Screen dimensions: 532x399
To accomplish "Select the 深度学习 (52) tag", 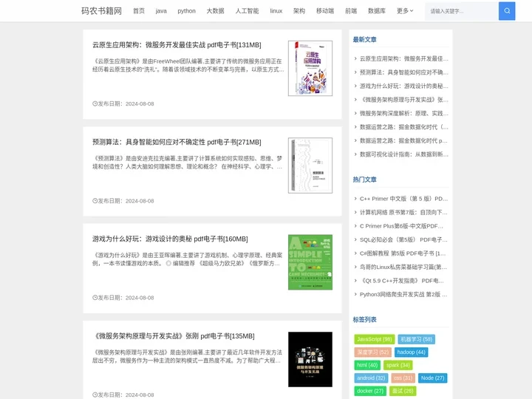I will [x=372, y=352].
